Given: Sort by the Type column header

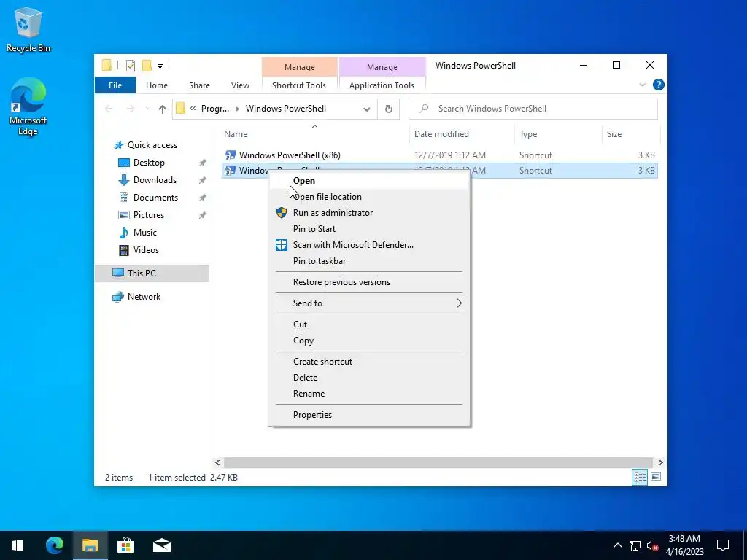Looking at the screenshot, I should 558,134.
